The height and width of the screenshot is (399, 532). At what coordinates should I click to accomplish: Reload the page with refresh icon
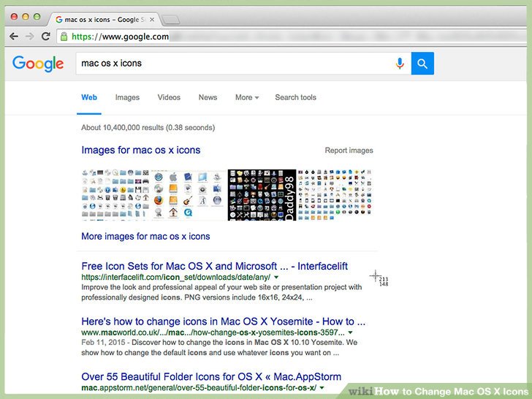(x=46, y=37)
